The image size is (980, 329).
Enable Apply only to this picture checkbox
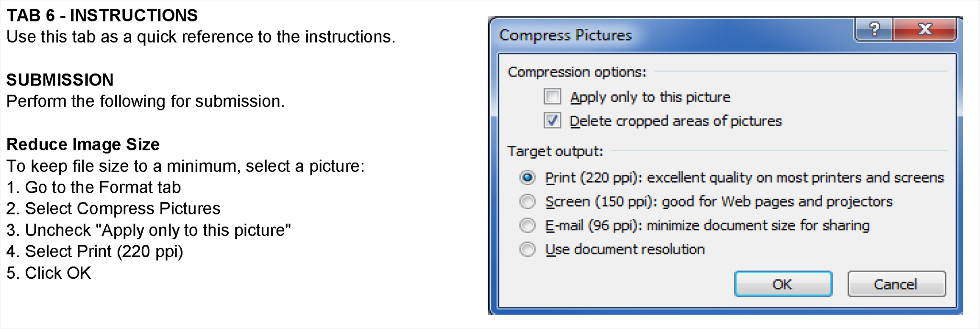[x=552, y=97]
